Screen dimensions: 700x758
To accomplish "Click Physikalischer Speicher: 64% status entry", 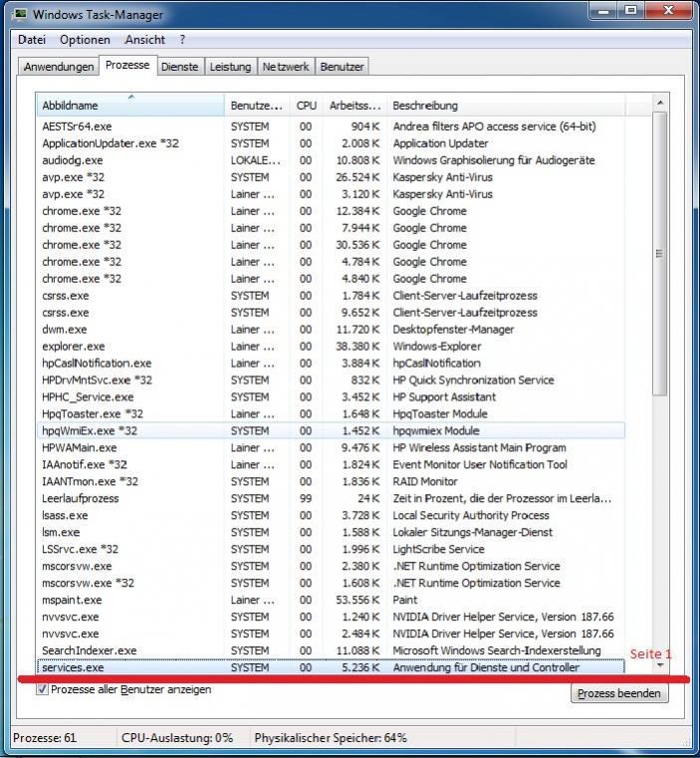I will pyautogui.click(x=331, y=738).
